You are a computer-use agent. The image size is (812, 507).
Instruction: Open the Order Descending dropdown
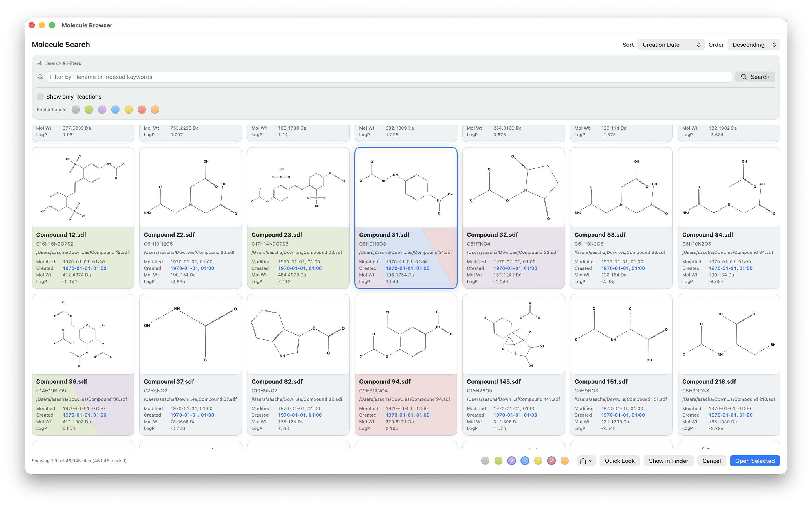(753, 45)
